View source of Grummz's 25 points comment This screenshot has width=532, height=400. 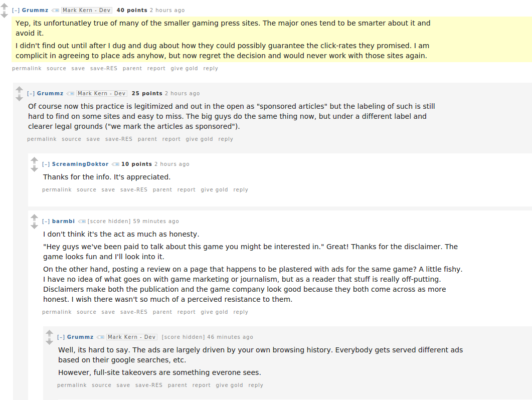(x=71, y=139)
